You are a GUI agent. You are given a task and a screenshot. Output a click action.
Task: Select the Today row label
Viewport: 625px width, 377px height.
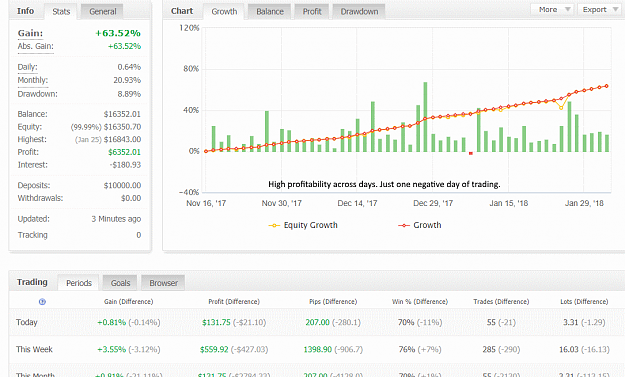pyautogui.click(x=27, y=322)
